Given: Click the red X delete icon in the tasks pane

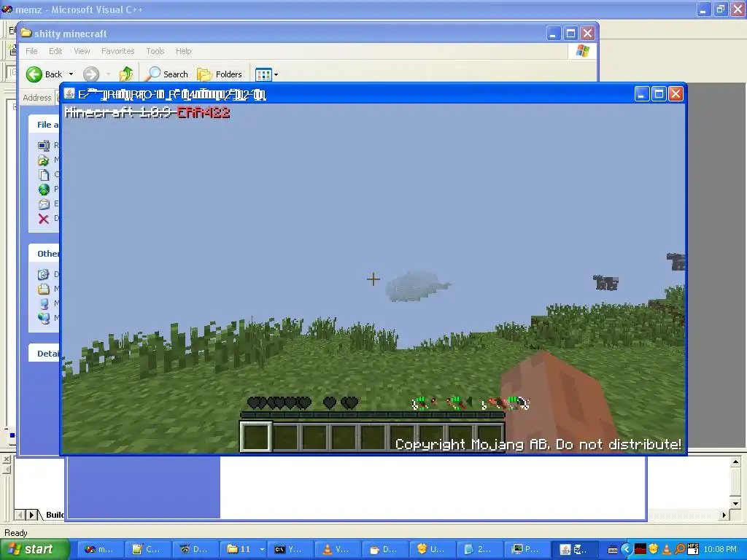Looking at the screenshot, I should click(x=44, y=219).
